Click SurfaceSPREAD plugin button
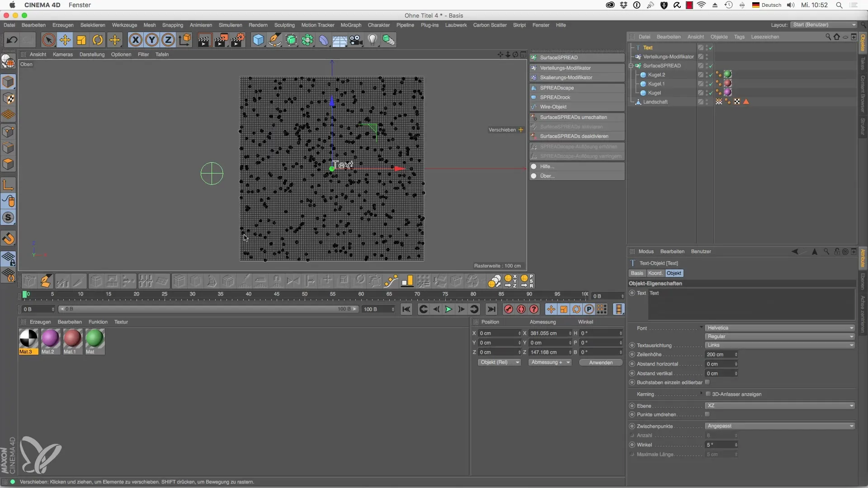Screen dimensions: 868x488 click(577, 58)
